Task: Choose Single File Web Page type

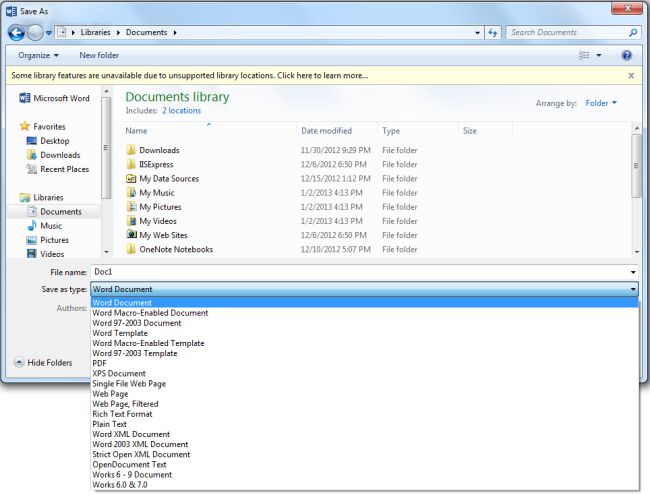Action: coord(364,383)
